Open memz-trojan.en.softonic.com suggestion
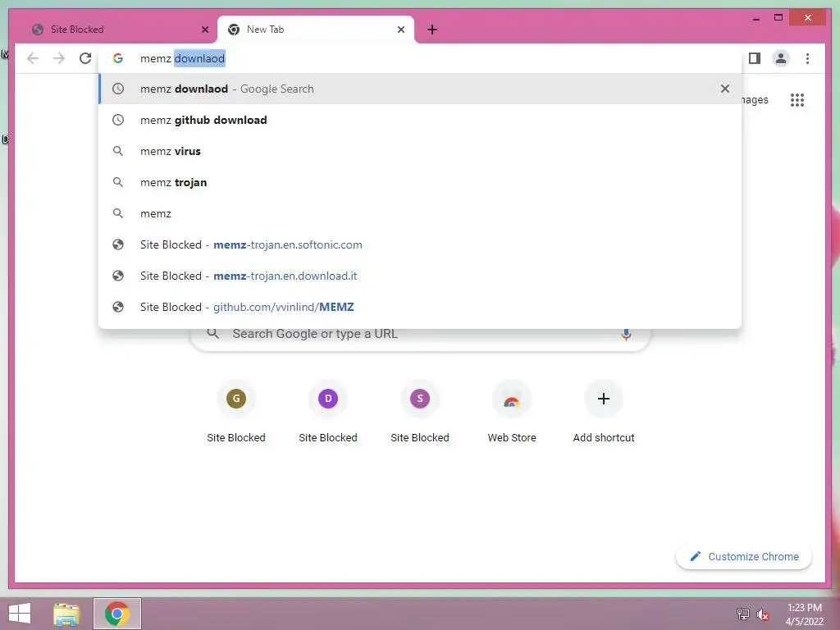This screenshot has height=630, width=840. pos(420,244)
